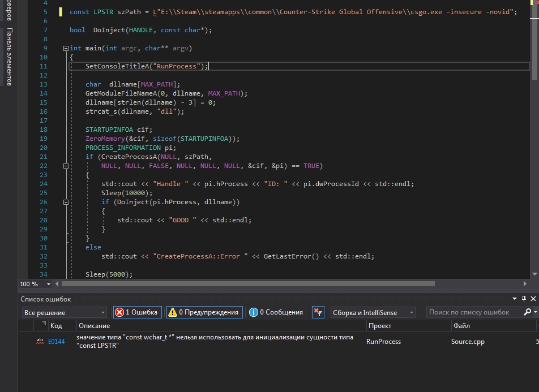Click the 'if (CreateProcessA(NULL, szPath,' line

pos(148,157)
